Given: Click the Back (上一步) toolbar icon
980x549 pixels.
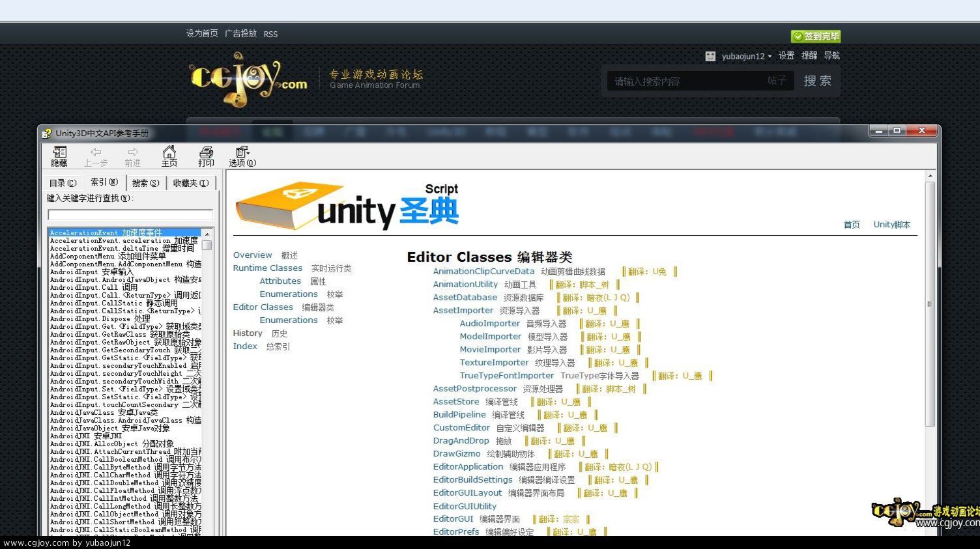Looking at the screenshot, I should 96,156.
